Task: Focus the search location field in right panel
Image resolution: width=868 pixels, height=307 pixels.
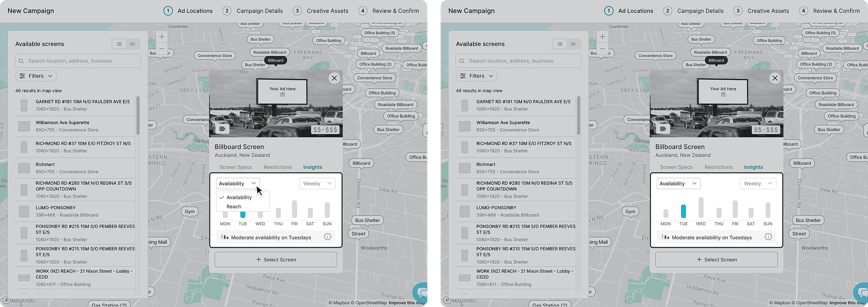Action: [518, 61]
